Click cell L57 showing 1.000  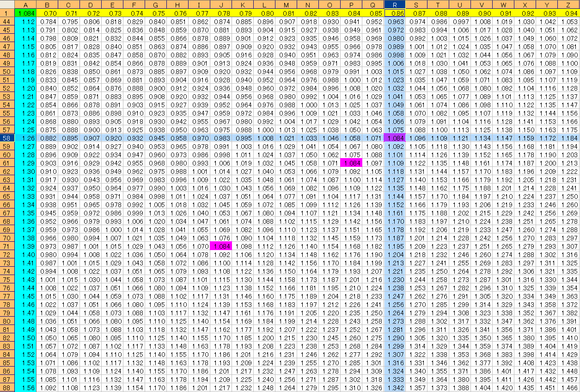point(264,130)
